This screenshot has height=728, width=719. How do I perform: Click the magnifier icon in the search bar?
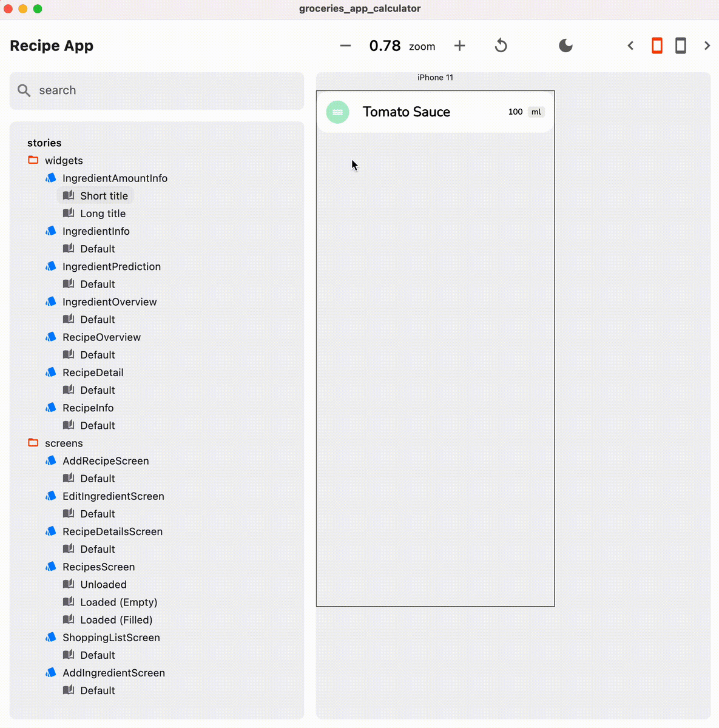24,90
